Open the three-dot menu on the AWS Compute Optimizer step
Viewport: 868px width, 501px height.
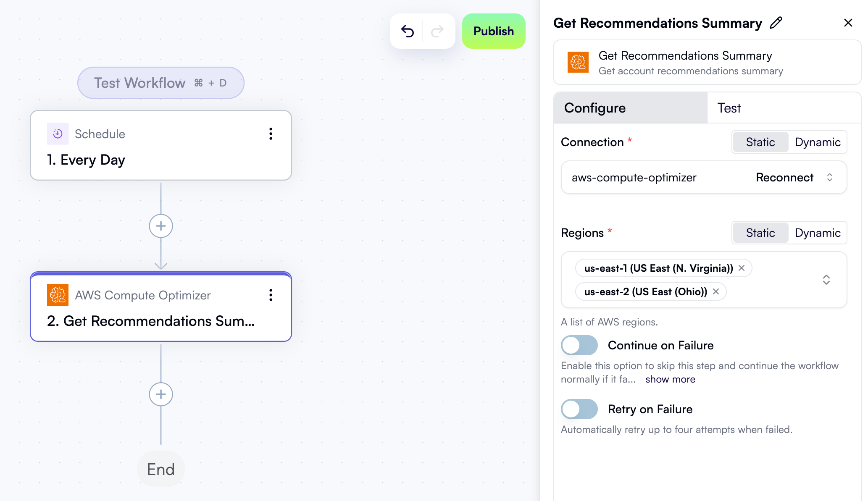tap(271, 295)
